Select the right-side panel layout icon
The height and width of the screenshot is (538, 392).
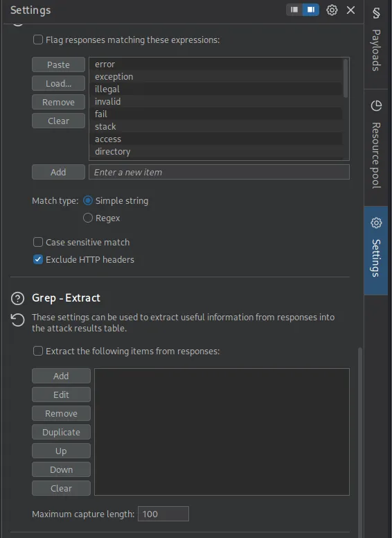click(311, 10)
